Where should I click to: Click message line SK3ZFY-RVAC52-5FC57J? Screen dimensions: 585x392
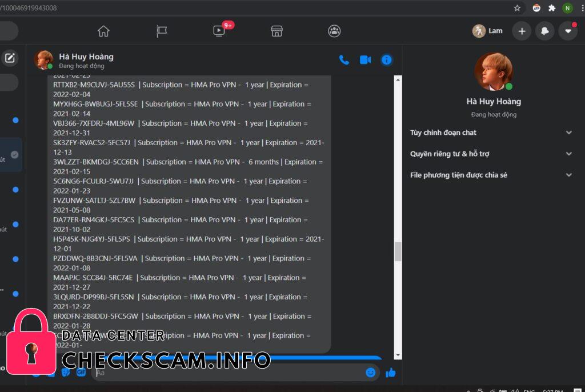click(189, 147)
